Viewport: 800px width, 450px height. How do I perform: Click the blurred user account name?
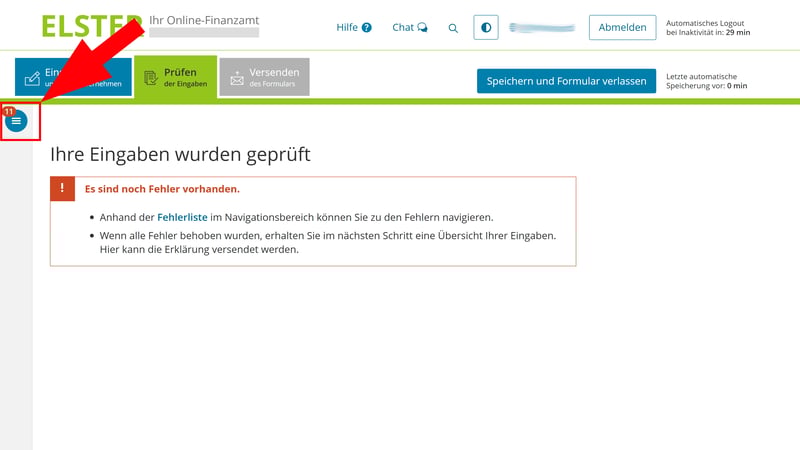pyautogui.click(x=542, y=28)
